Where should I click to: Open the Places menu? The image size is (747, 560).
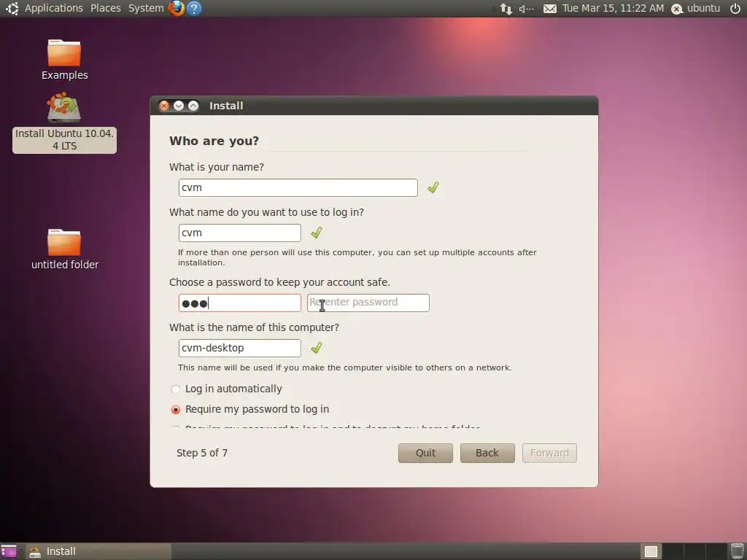[105, 8]
